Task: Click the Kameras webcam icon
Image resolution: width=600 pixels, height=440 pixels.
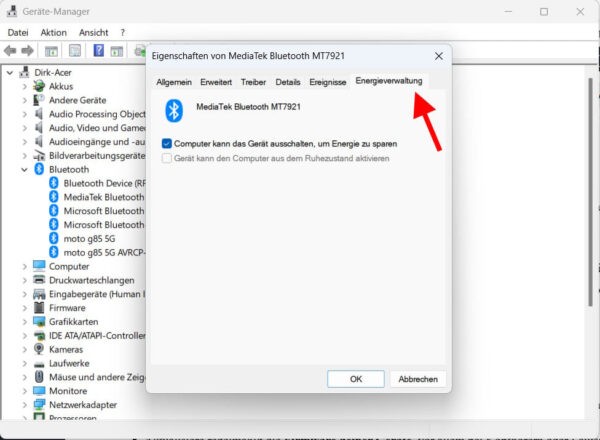Action: (x=39, y=349)
